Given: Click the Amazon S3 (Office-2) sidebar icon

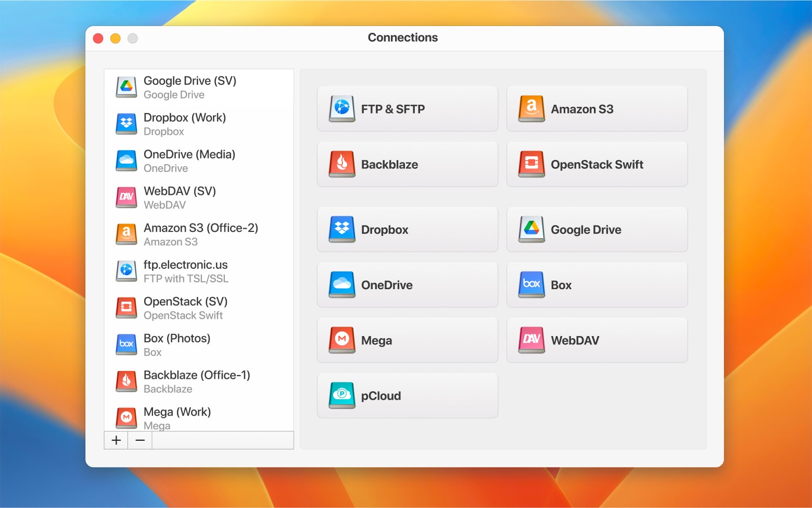Looking at the screenshot, I should coord(125,234).
